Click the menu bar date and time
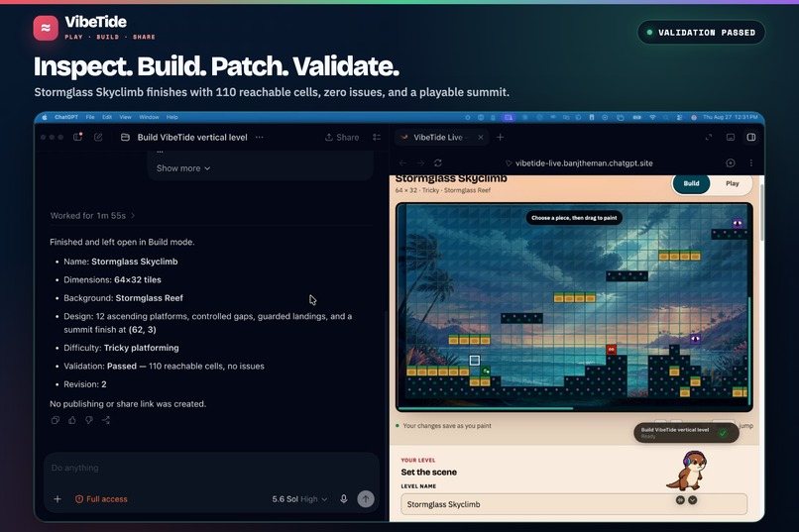 pos(730,117)
